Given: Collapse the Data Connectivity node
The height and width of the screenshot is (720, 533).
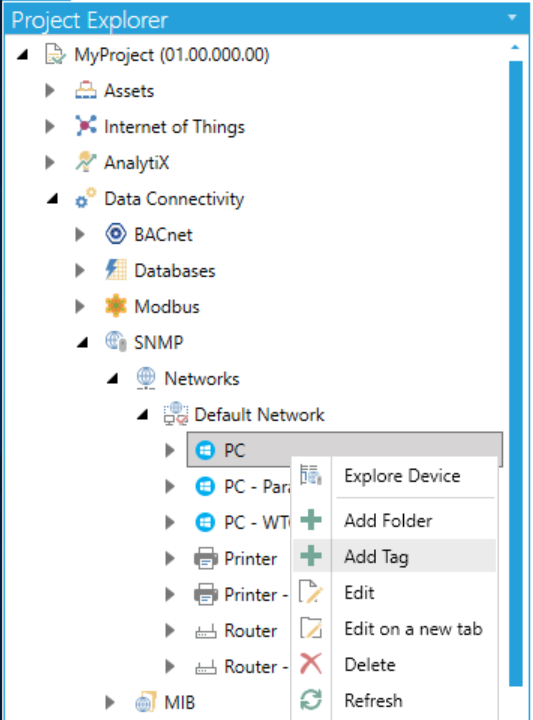Looking at the screenshot, I should (x=53, y=199).
